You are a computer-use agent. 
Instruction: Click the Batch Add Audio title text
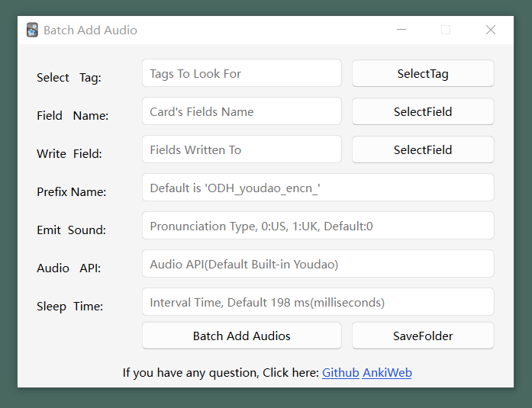(x=90, y=31)
